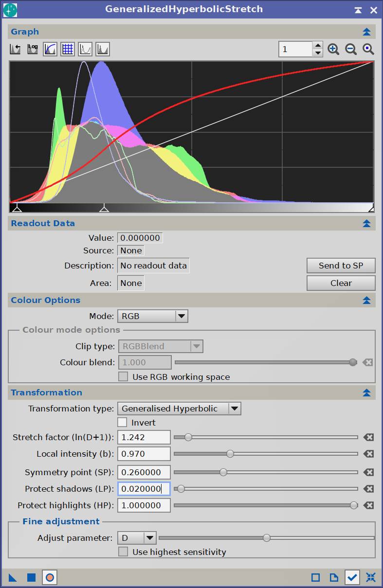Increase the graph zoom stepper value

(x=318, y=46)
